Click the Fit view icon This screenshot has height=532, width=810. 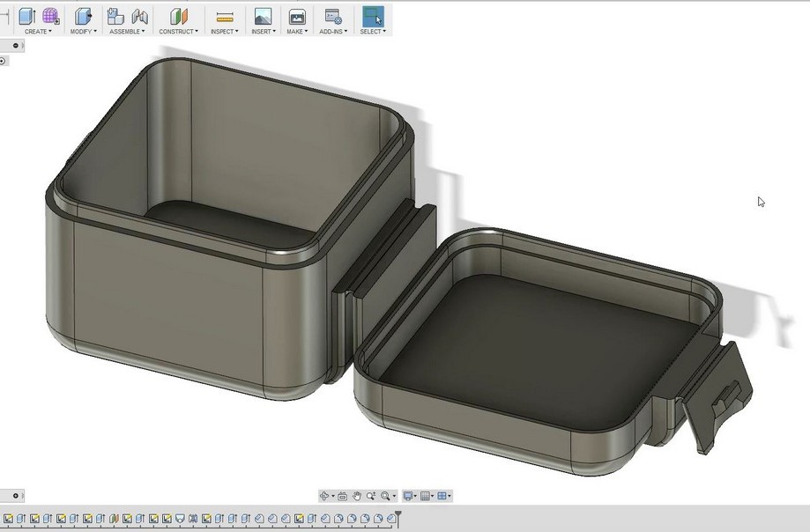point(343,496)
